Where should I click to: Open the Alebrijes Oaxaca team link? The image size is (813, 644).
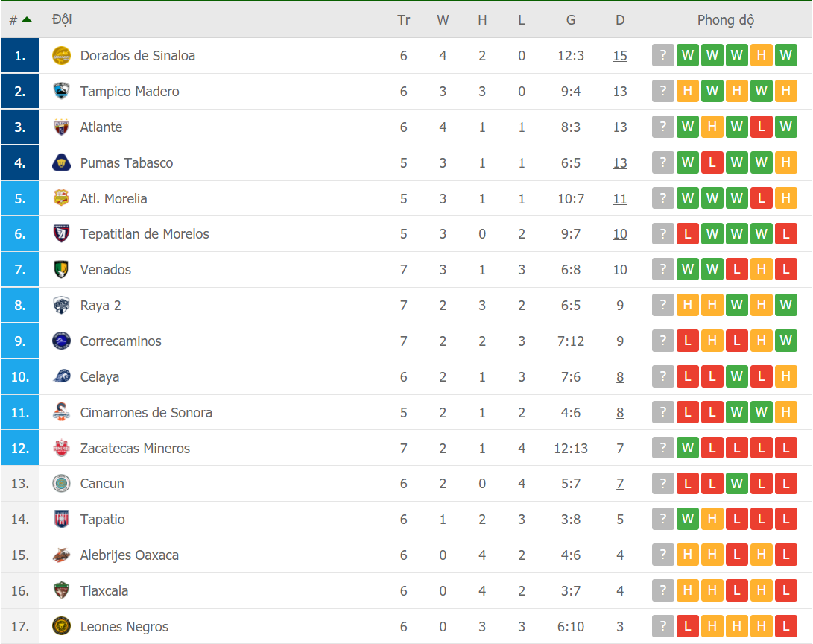130,555
